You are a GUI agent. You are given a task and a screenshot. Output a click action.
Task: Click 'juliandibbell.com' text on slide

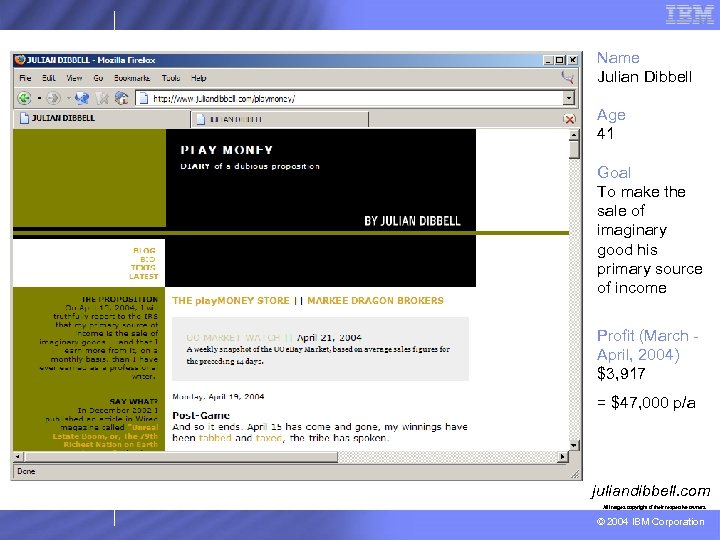(x=651, y=491)
